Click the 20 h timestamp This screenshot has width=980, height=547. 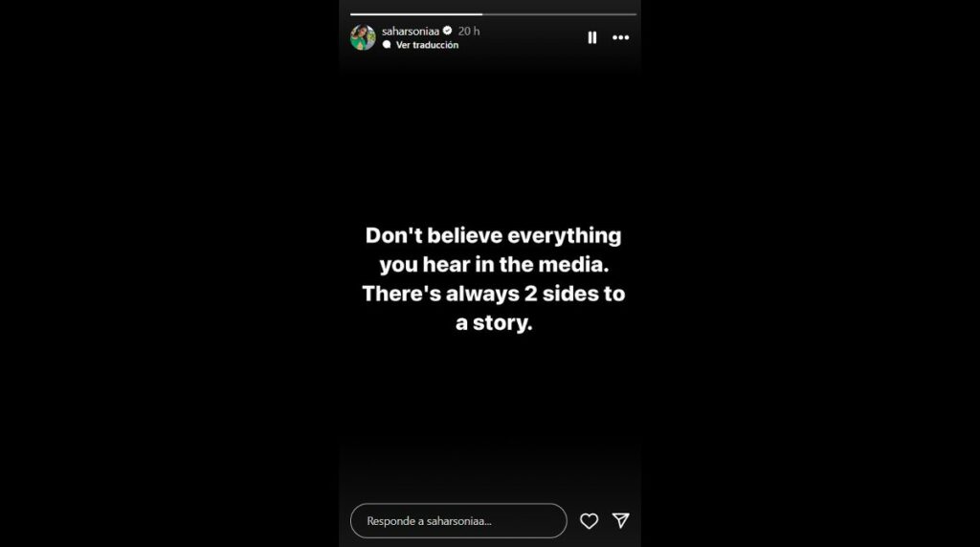click(469, 31)
